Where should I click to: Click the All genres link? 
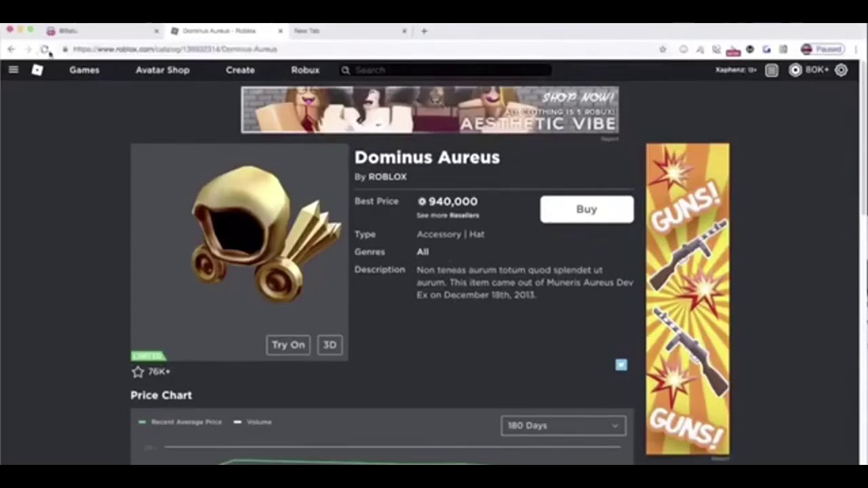422,252
